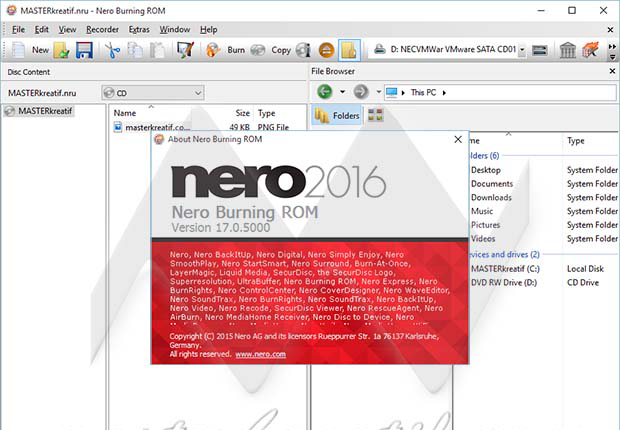620x430 pixels.
Task: Show more toolbar buttons overflow arrows
Action: click(612, 47)
